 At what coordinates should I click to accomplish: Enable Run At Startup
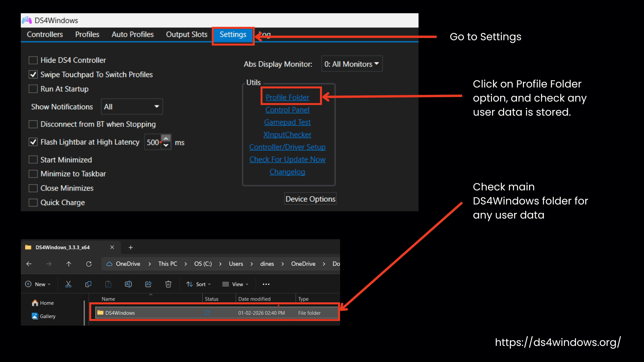[33, 89]
